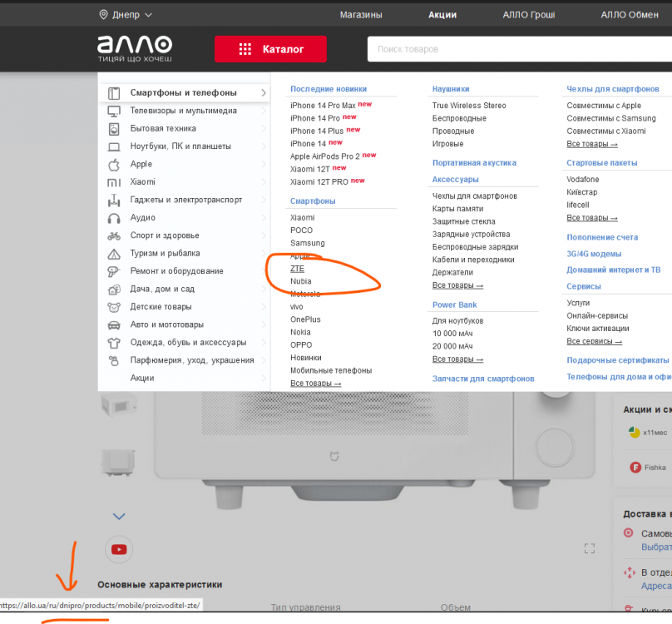Screen dimensions: 672x624
Task: Click the Поиск товаров search field
Action: pos(516,49)
